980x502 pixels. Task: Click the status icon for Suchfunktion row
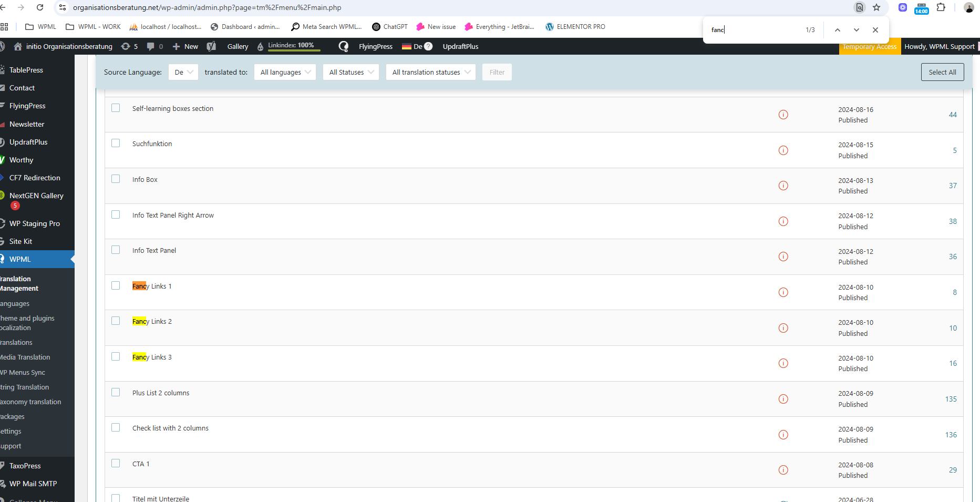coord(783,150)
